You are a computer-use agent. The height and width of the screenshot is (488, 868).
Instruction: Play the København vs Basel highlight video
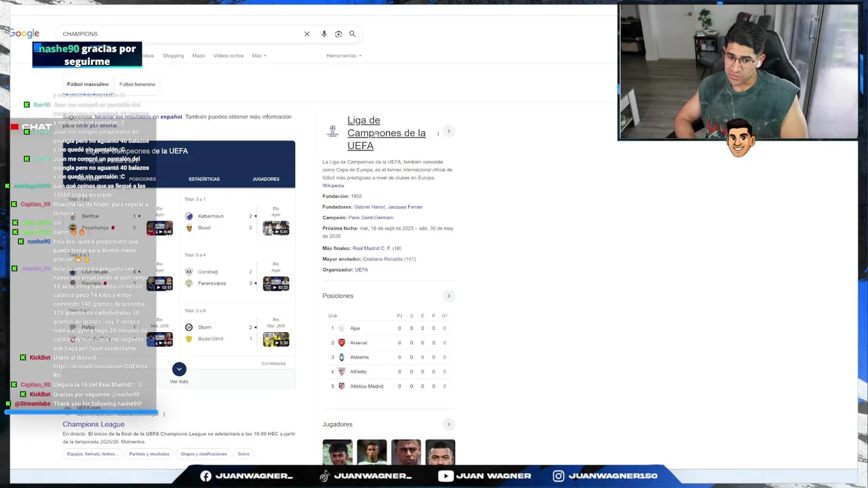point(276,228)
